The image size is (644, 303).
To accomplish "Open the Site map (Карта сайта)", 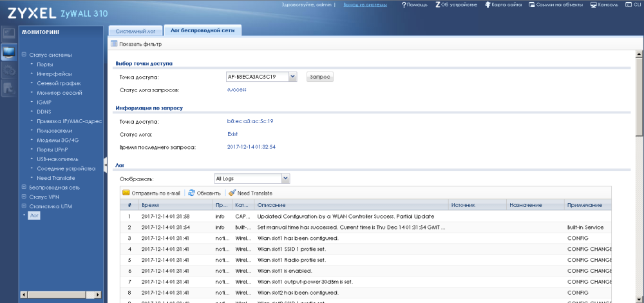I will [503, 5].
